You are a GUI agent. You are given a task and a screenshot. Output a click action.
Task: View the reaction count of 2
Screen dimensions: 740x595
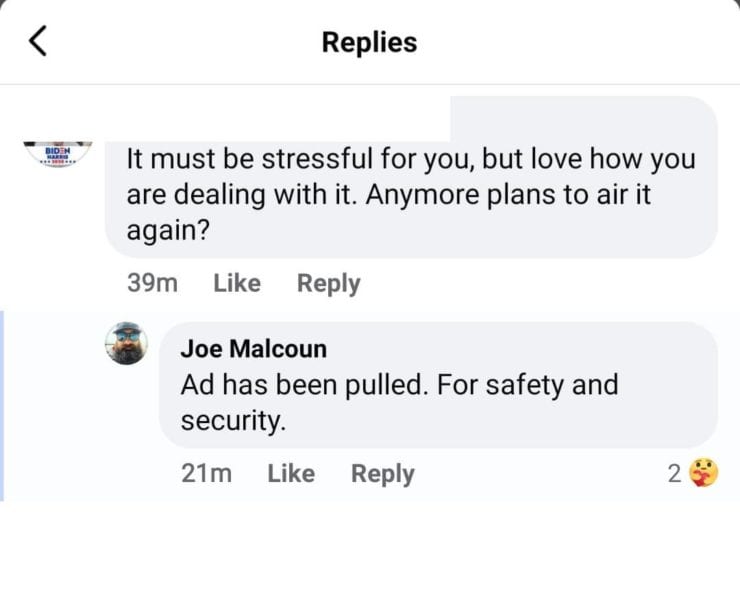[x=674, y=474]
